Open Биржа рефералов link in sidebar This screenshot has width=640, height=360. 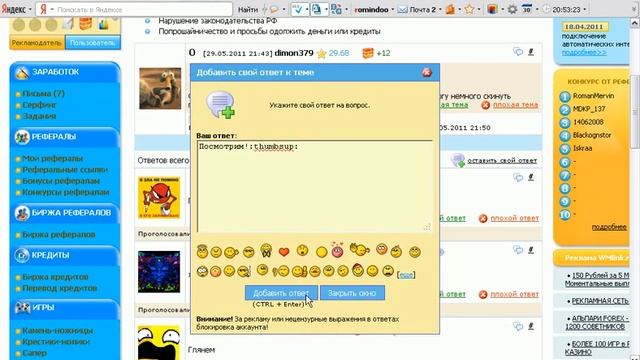[59, 235]
